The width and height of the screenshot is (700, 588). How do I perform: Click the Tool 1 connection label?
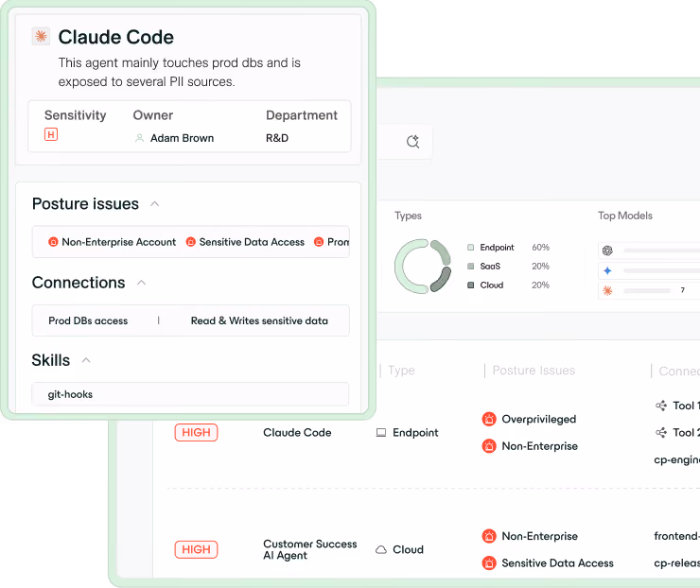[686, 406]
